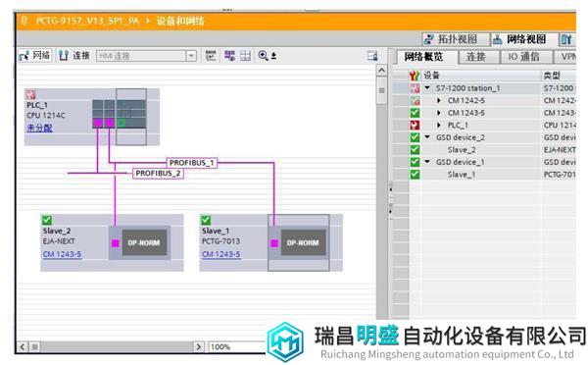
Task: Click the zoom magnifier icon
Action: [x=264, y=56]
